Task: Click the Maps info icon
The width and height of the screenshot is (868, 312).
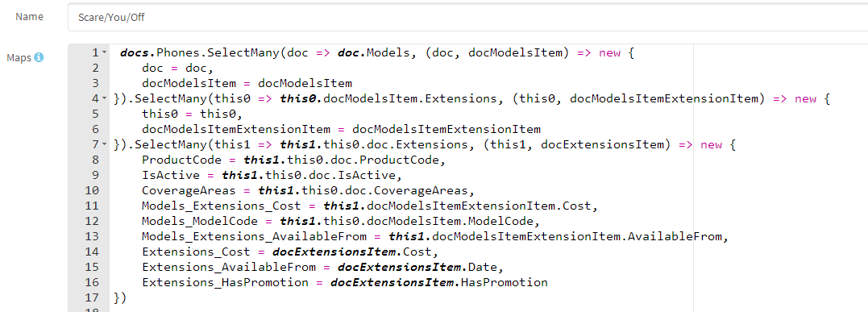Action: [x=39, y=57]
